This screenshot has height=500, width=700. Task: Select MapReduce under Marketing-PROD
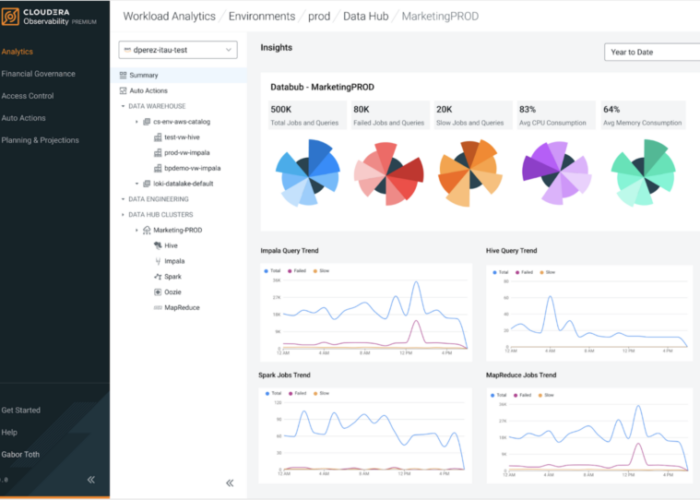pos(182,308)
